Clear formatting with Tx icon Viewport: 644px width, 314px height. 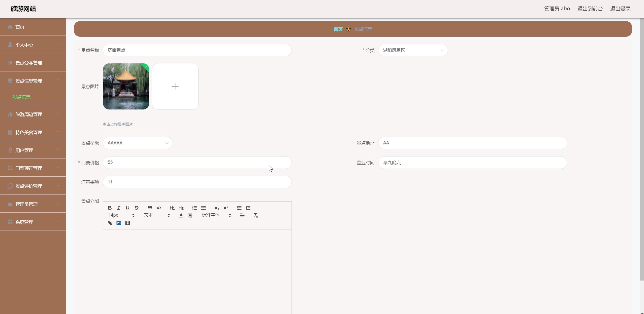click(x=255, y=215)
